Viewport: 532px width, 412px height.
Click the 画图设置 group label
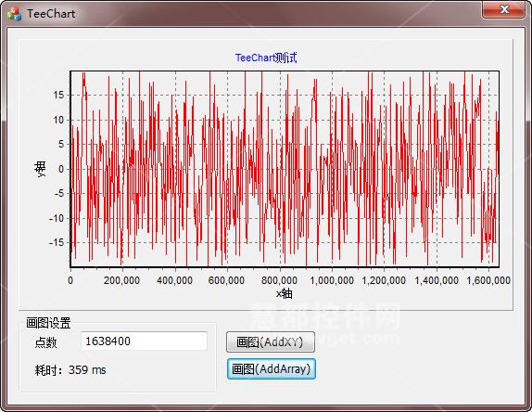(48, 323)
